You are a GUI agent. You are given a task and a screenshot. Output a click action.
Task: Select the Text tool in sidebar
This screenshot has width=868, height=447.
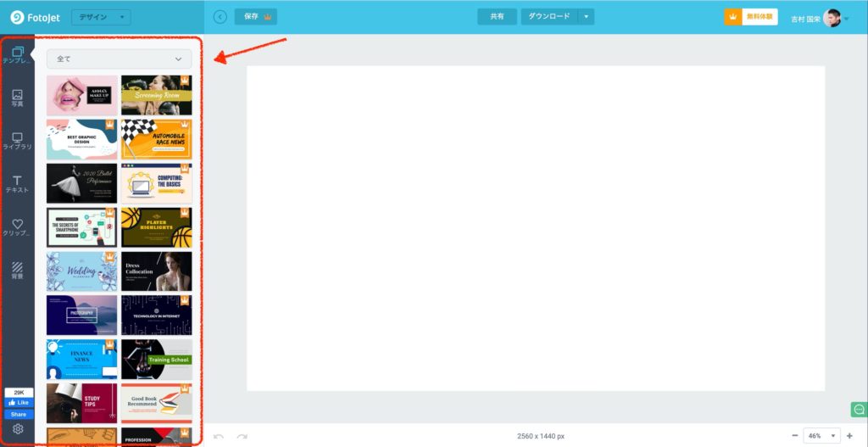tap(17, 184)
